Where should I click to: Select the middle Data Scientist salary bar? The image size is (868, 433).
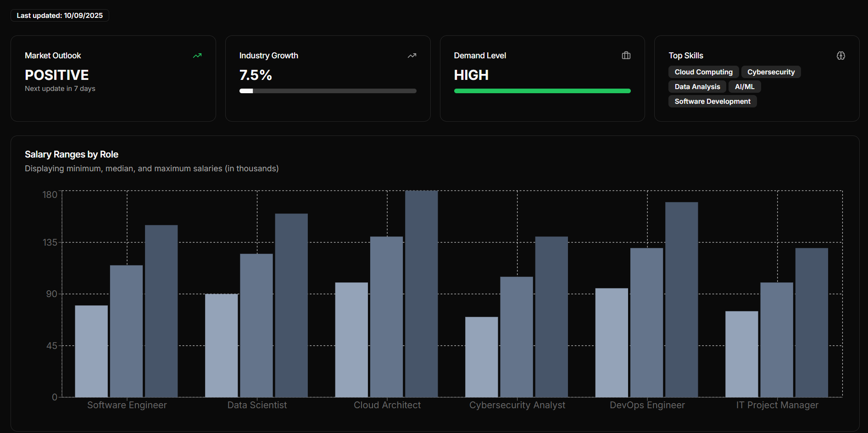coord(256,325)
